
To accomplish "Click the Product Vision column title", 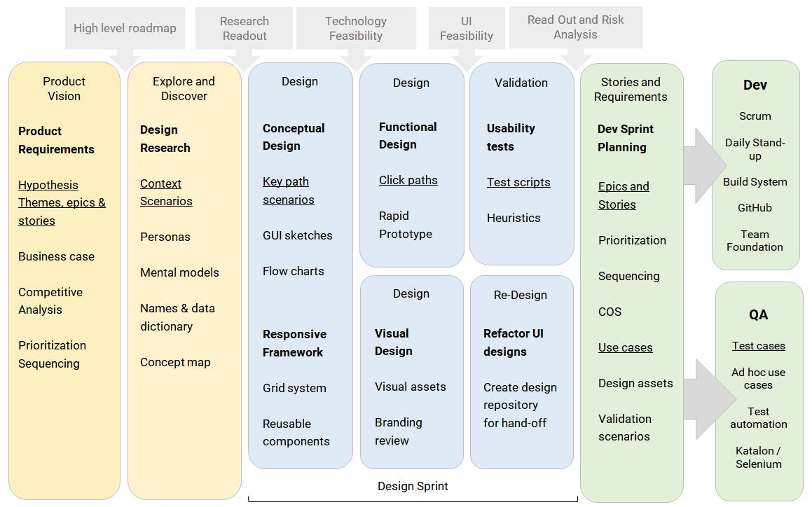I will coord(64,88).
